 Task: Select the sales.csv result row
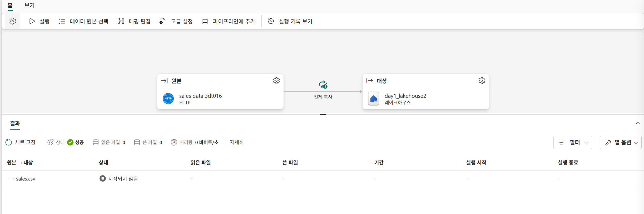(x=323, y=178)
